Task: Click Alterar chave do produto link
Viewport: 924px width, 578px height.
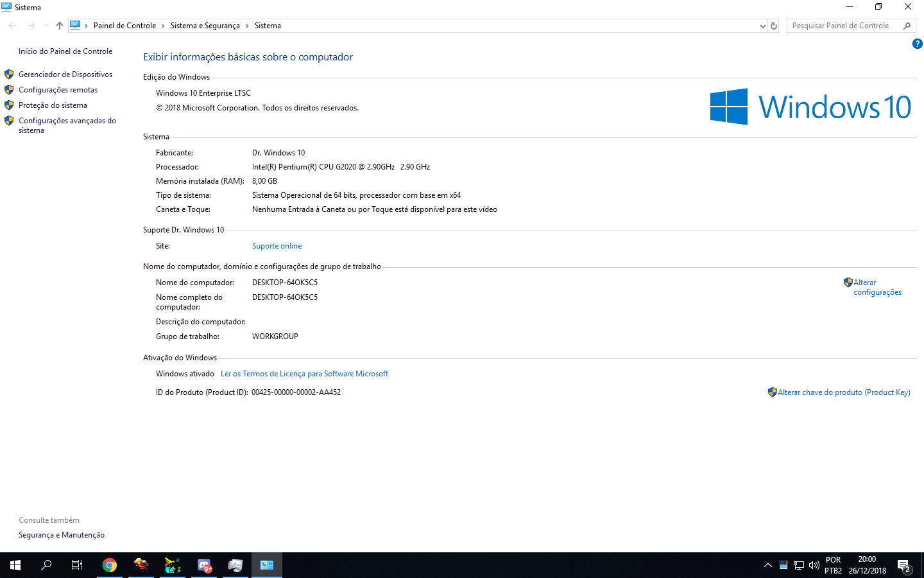Action: tap(844, 392)
